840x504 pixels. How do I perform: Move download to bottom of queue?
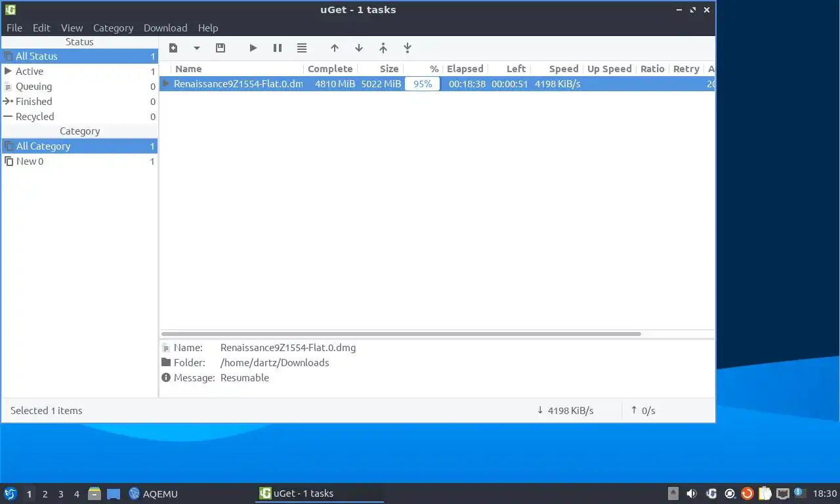[408, 48]
